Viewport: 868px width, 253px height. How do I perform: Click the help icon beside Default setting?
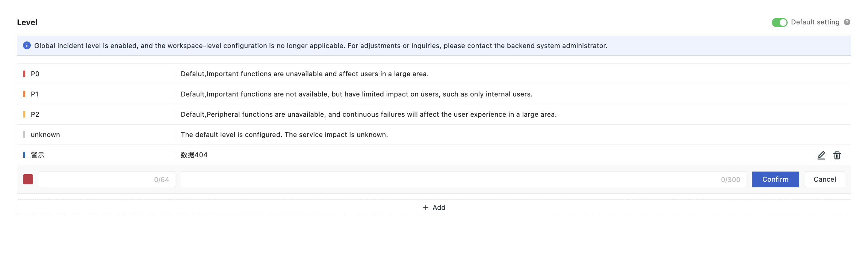click(847, 22)
